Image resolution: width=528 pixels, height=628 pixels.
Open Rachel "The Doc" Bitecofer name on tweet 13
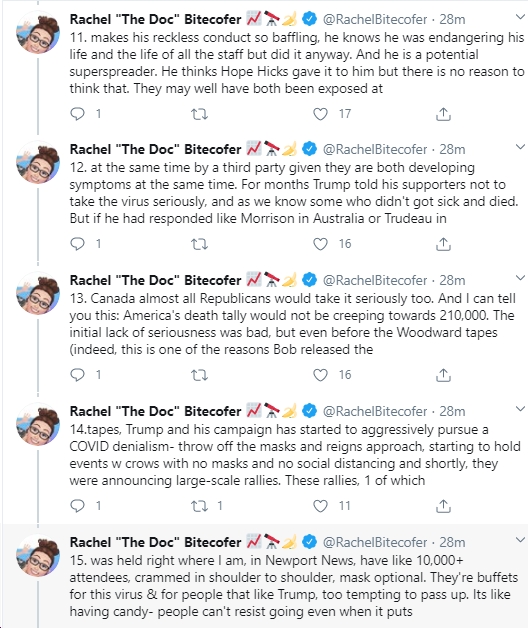point(155,280)
